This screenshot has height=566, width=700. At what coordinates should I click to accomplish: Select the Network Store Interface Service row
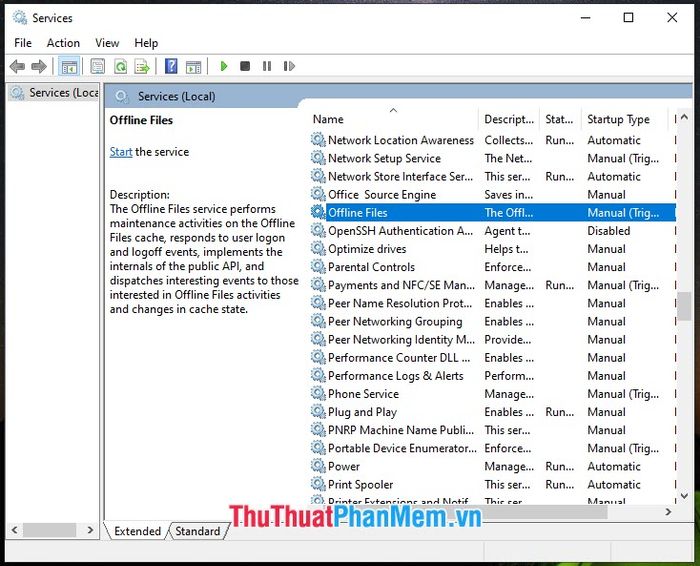coord(493,176)
